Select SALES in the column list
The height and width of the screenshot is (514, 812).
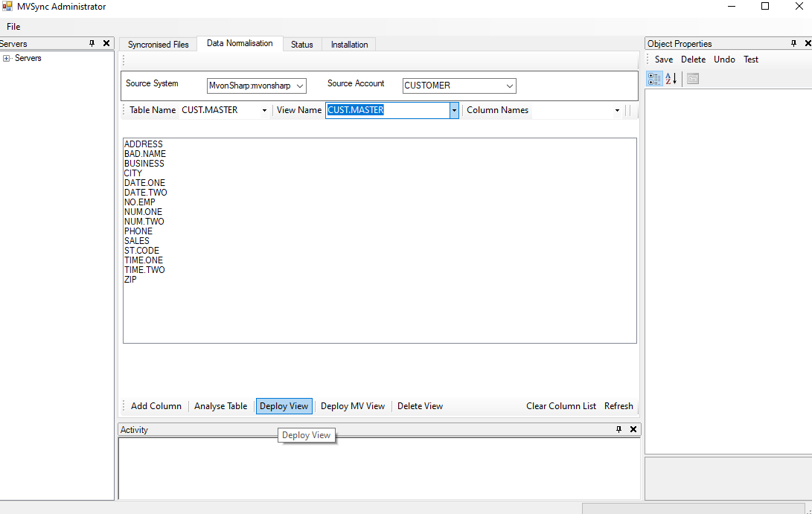click(x=137, y=241)
